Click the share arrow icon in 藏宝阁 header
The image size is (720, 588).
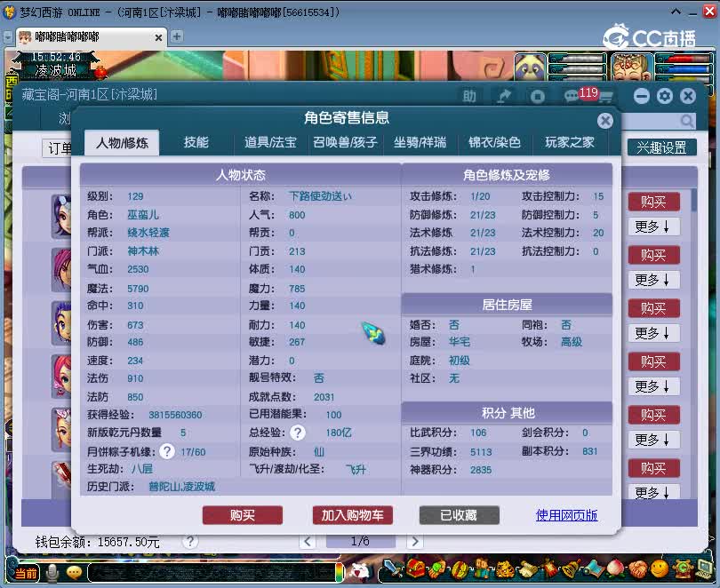504,96
